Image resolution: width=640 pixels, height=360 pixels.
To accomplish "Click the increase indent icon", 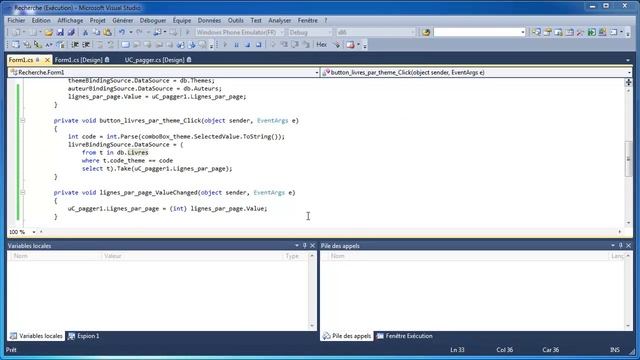I will pyautogui.click(x=86, y=45).
